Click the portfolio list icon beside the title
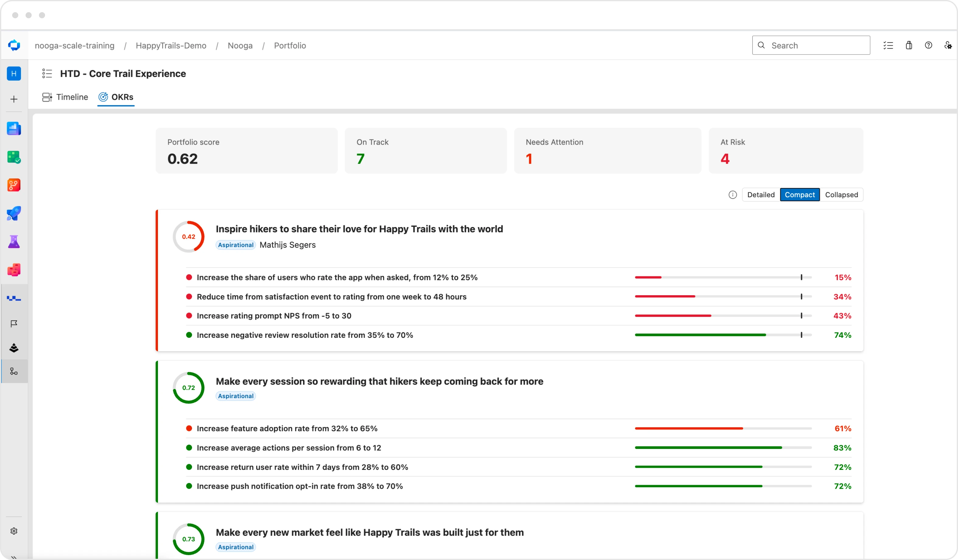This screenshot has height=560, width=958. (x=47, y=73)
